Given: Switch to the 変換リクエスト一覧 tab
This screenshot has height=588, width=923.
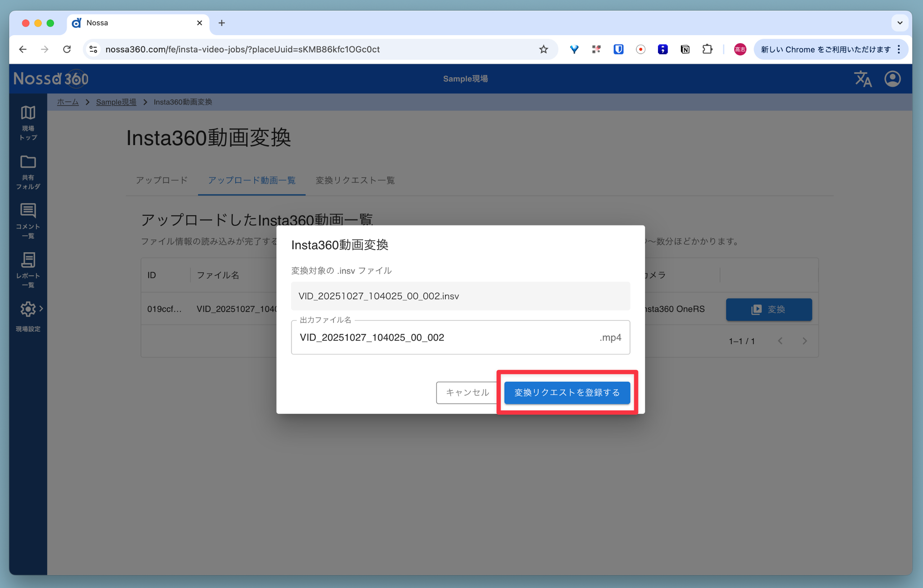Looking at the screenshot, I should click(355, 180).
